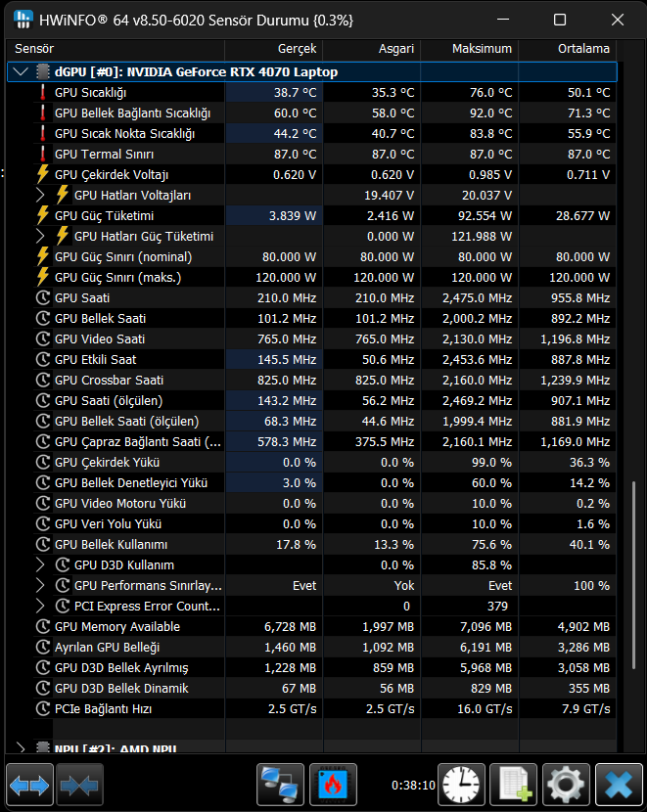Select GPU D3D Bellek Dinamik row label

click(x=121, y=688)
